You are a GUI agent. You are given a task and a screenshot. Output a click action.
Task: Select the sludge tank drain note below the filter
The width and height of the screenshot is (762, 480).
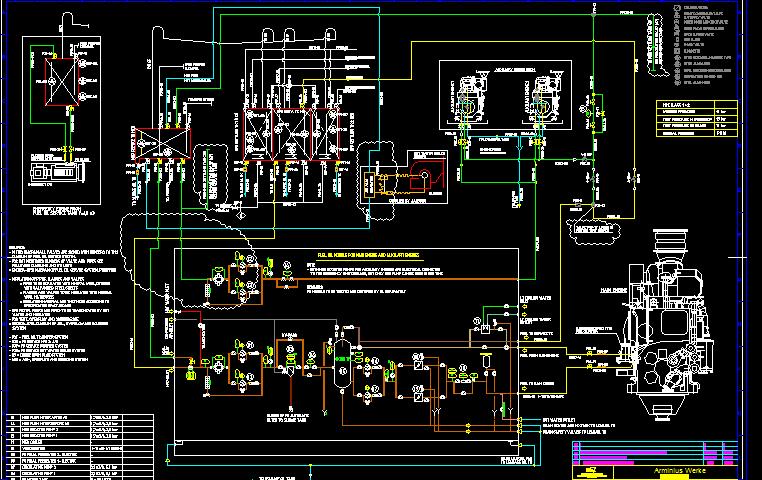coord(287,416)
